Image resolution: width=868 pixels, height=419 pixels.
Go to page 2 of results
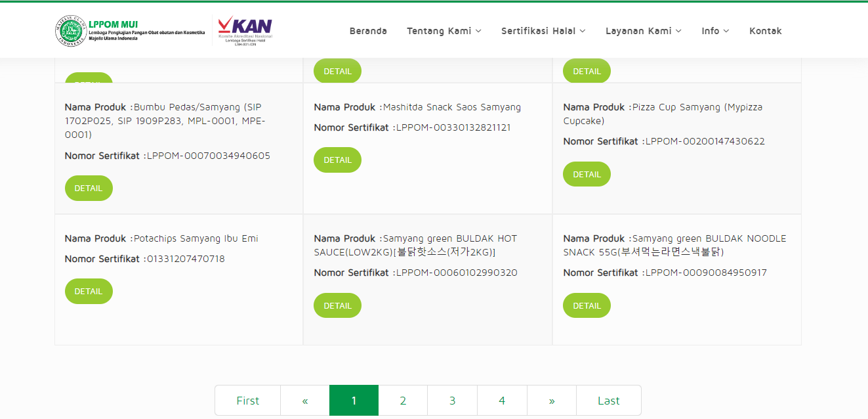pyautogui.click(x=403, y=401)
